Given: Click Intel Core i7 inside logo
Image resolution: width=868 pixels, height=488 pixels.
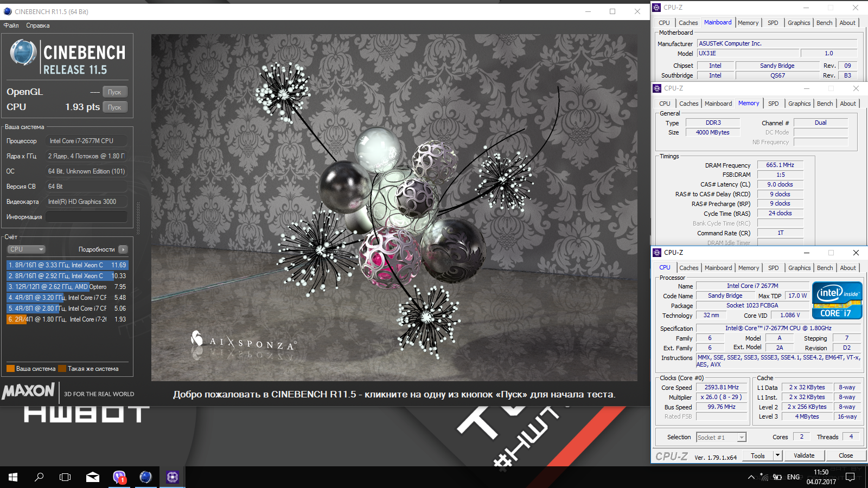Looking at the screenshot, I should pos(837,300).
